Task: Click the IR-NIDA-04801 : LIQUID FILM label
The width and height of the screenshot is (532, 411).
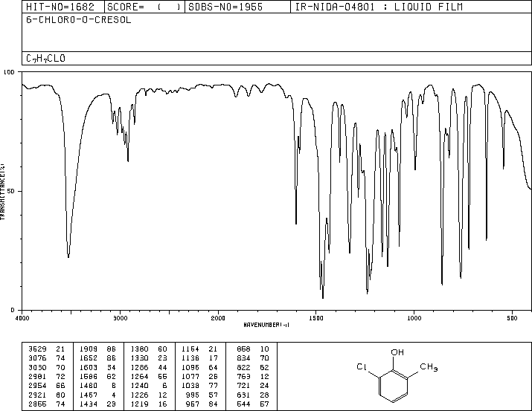Action: click(379, 7)
